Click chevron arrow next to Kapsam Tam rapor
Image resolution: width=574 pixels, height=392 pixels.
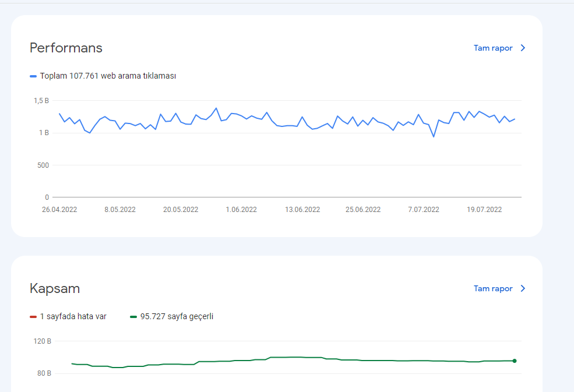click(523, 288)
